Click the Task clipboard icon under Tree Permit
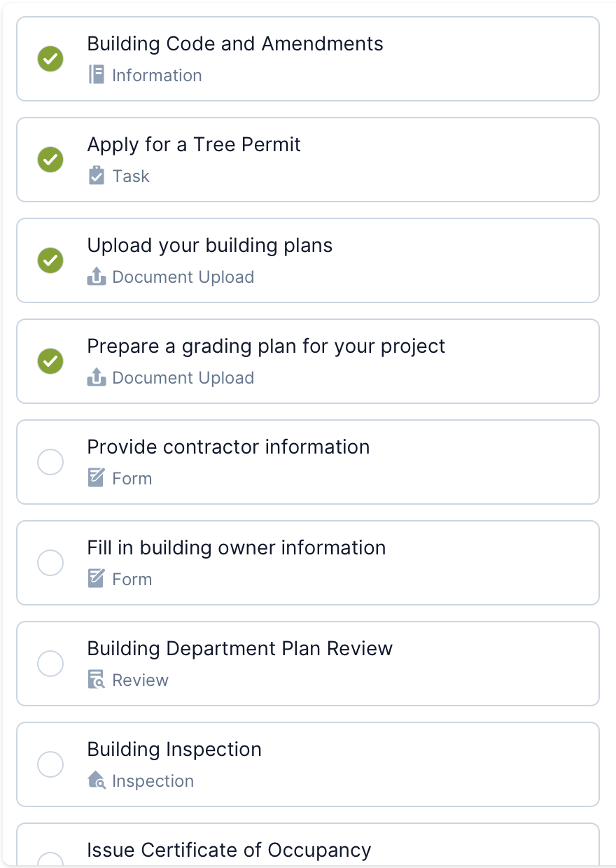 click(96, 176)
